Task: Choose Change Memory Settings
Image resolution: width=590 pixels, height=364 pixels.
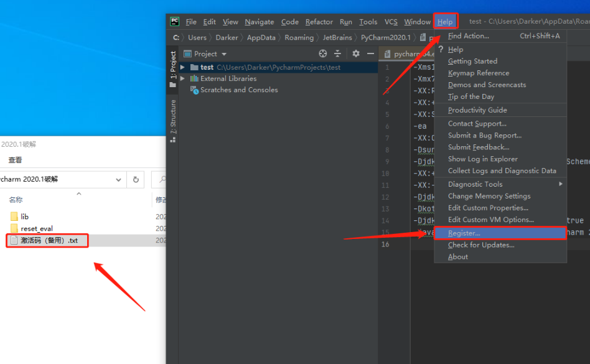Action: click(500, 196)
